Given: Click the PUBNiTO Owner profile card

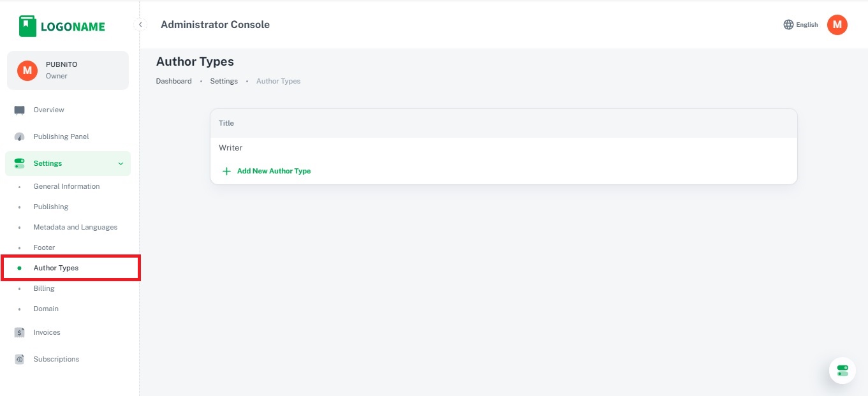Looking at the screenshot, I should click(68, 71).
